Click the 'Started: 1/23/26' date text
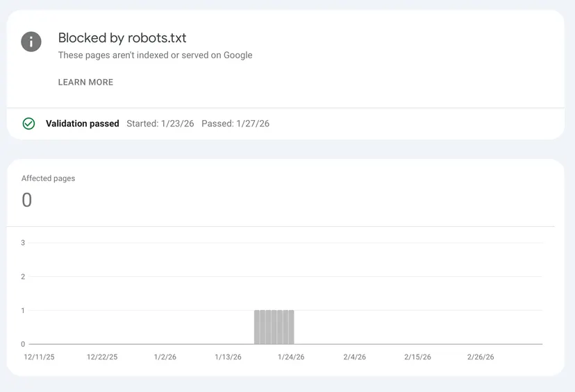 tap(160, 123)
